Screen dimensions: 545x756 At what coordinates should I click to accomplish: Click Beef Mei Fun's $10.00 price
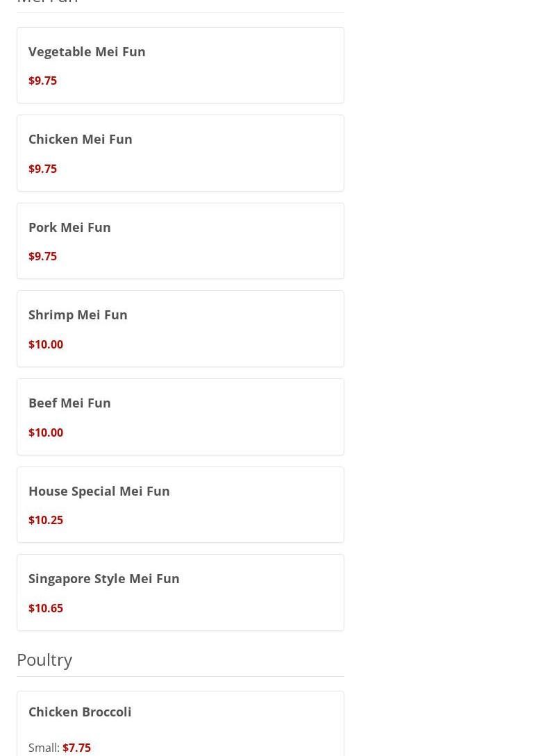[x=46, y=432]
